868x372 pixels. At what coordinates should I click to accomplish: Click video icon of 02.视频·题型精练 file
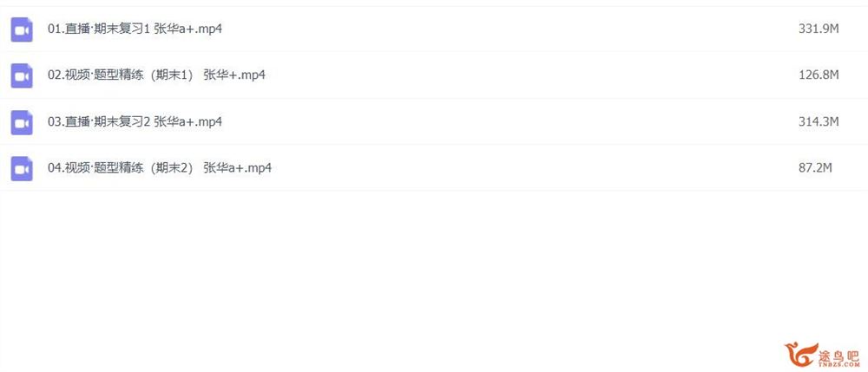click(22, 75)
